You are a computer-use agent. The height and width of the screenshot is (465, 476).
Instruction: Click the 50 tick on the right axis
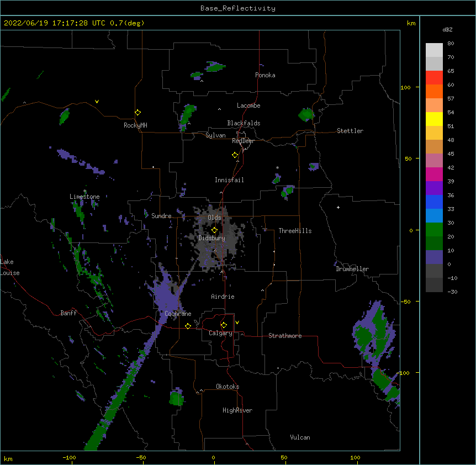pyautogui.click(x=408, y=158)
